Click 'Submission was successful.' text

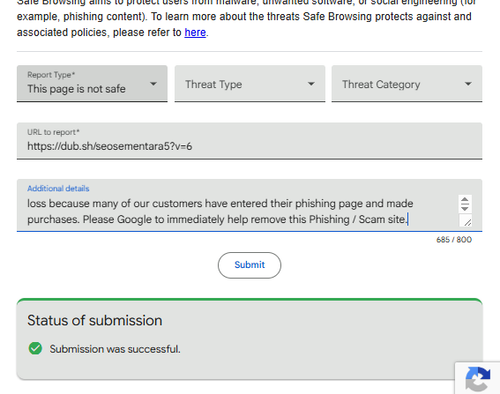pos(115,349)
